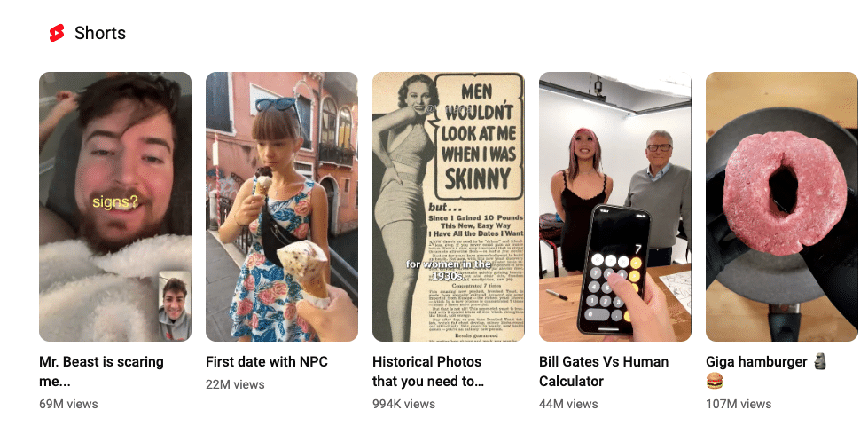Open the Mr. Beast video thumbnail
The width and height of the screenshot is (868, 434).
coord(115,207)
